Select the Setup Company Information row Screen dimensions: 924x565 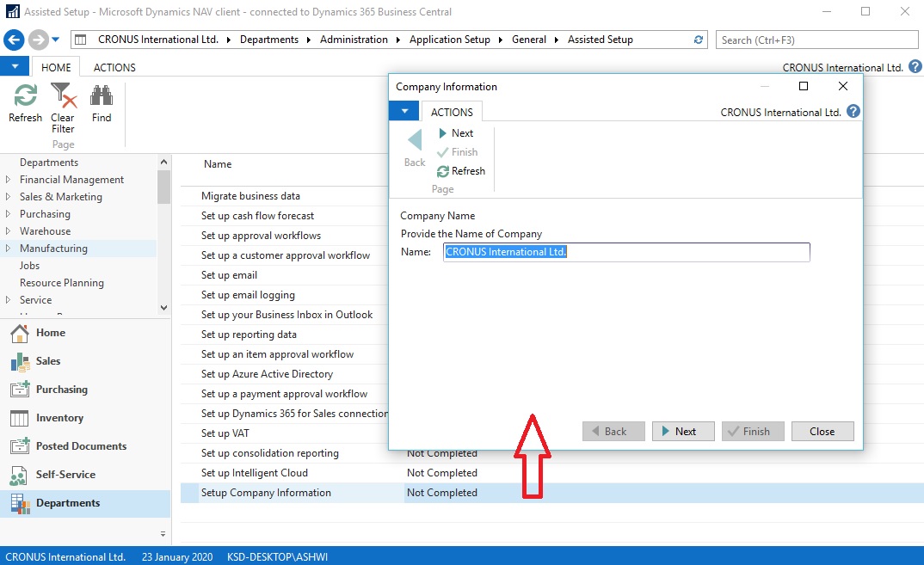pyautogui.click(x=266, y=493)
